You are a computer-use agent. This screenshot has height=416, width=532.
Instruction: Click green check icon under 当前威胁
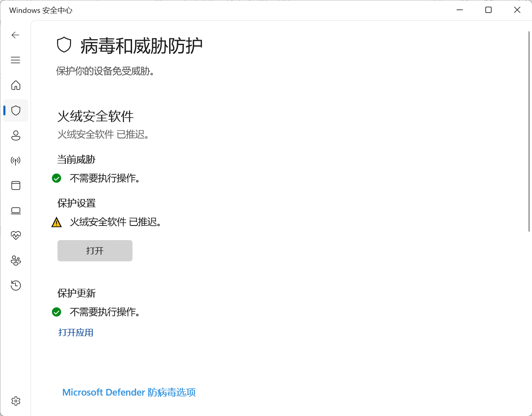pos(57,178)
